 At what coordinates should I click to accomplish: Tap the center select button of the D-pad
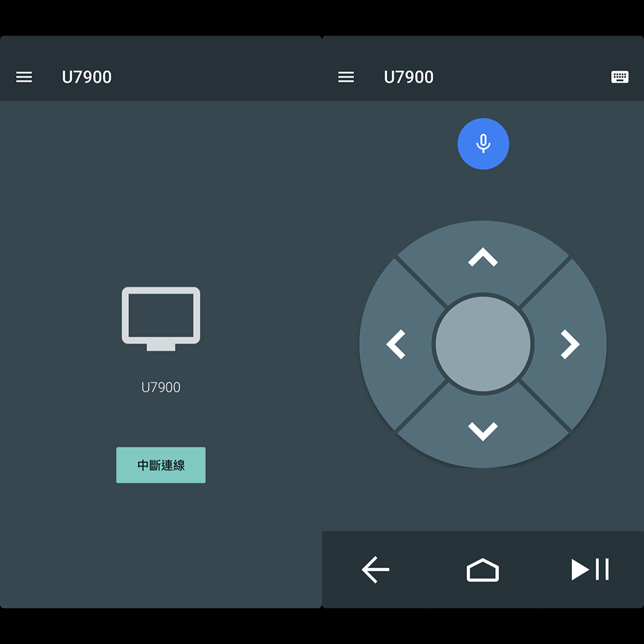click(483, 344)
